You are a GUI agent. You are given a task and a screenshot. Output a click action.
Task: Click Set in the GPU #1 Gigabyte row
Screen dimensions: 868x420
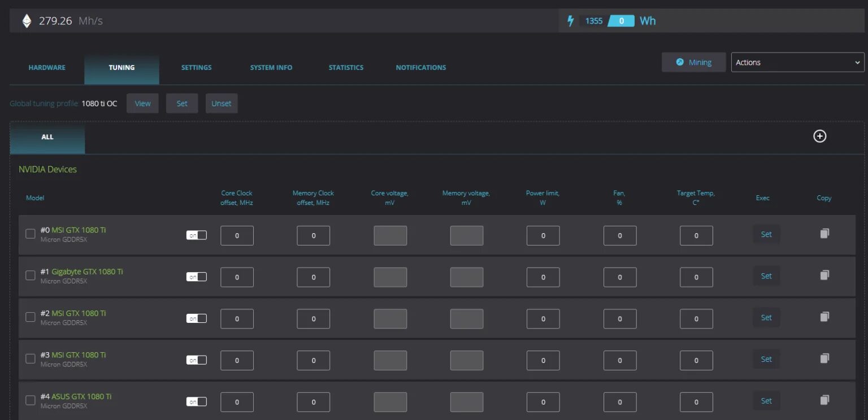(x=766, y=276)
